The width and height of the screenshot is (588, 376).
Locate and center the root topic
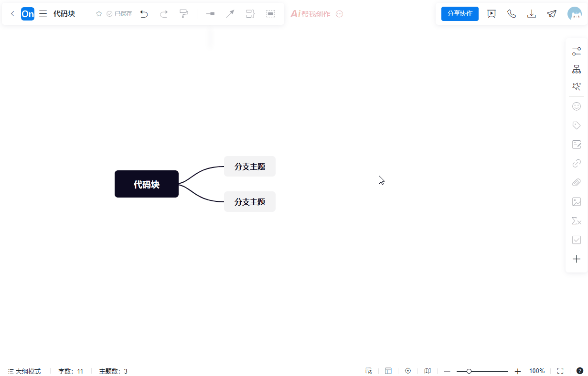coord(408,371)
